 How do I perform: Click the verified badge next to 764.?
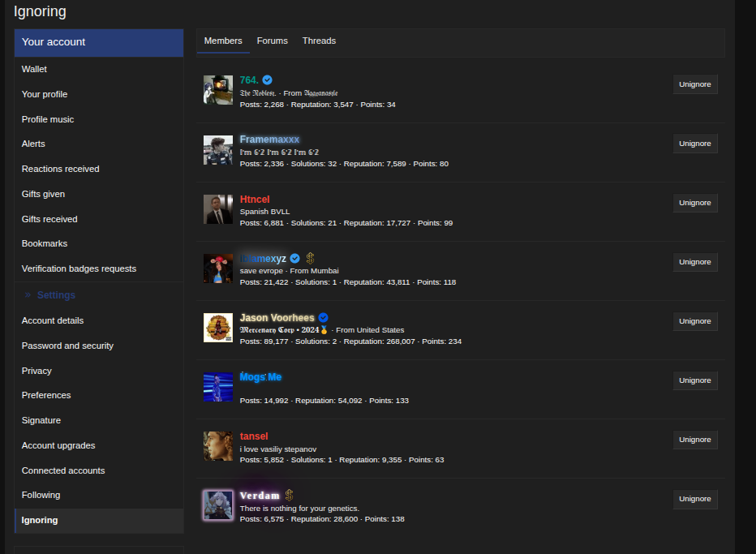coord(268,80)
